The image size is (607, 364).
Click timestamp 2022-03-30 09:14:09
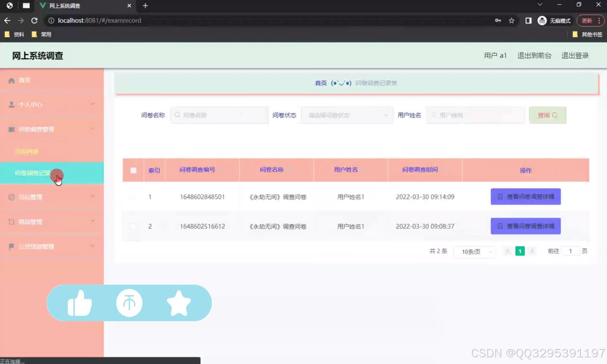(x=425, y=197)
